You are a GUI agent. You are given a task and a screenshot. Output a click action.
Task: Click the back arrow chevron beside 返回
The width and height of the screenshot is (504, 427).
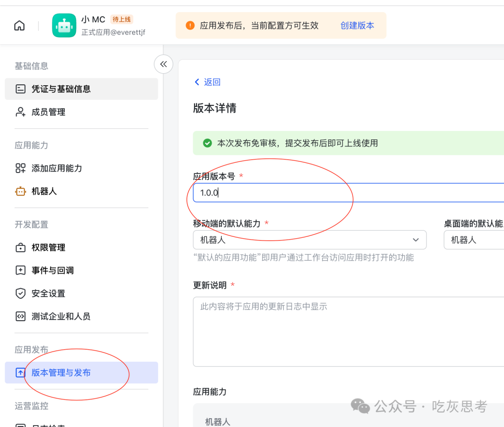pos(197,82)
